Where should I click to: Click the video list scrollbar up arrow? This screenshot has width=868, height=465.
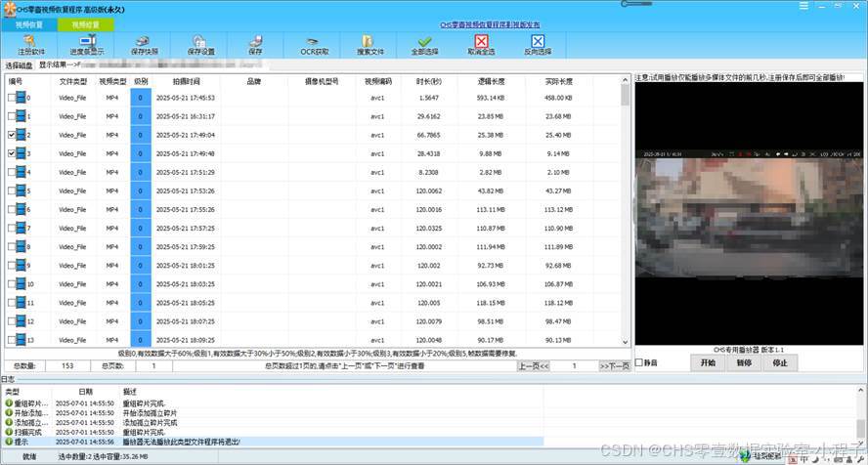(x=625, y=80)
